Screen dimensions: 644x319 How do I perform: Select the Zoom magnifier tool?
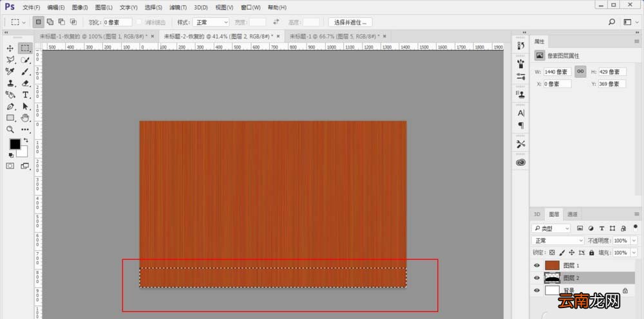click(10, 129)
